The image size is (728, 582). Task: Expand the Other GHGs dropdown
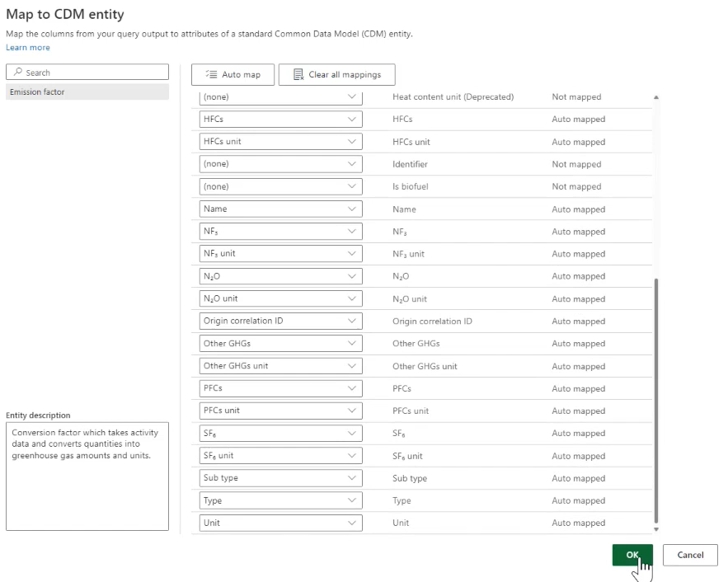[x=281, y=344]
